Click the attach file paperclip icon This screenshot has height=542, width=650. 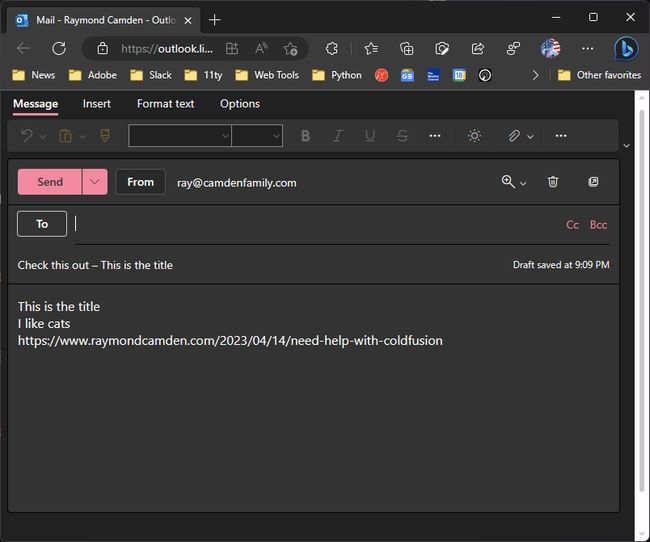(x=514, y=136)
